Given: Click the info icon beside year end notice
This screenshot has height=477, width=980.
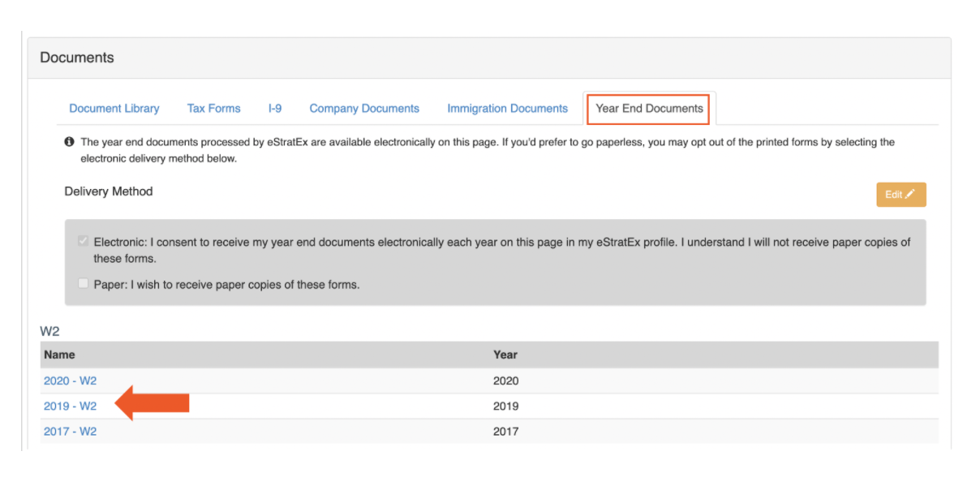Looking at the screenshot, I should pyautogui.click(x=69, y=142).
